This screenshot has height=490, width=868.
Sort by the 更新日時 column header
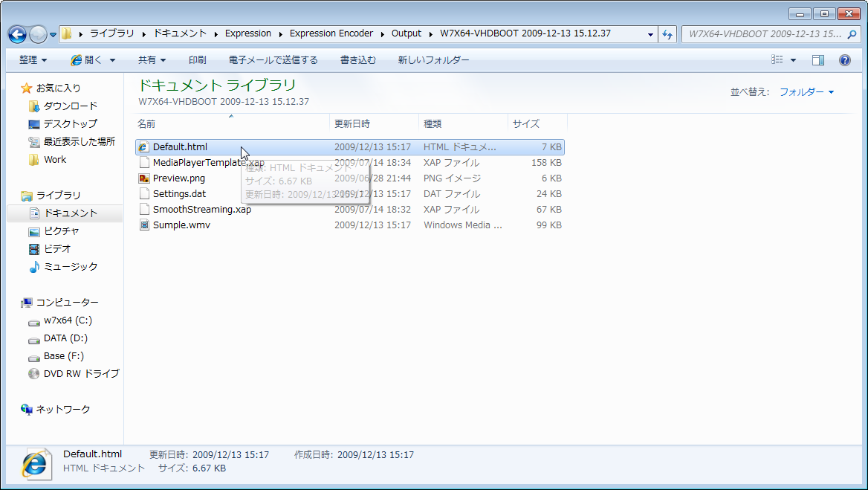(x=375, y=124)
